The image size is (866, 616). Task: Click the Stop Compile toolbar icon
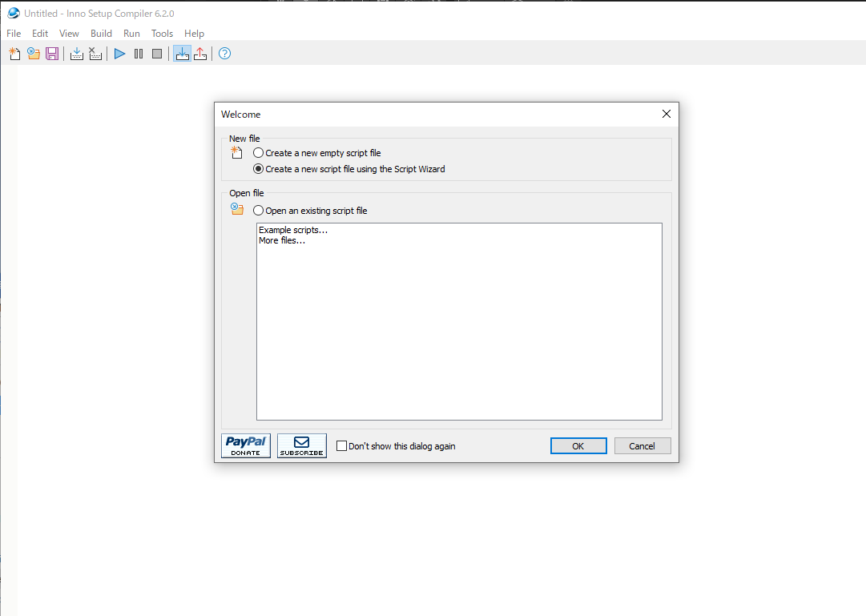coord(95,54)
